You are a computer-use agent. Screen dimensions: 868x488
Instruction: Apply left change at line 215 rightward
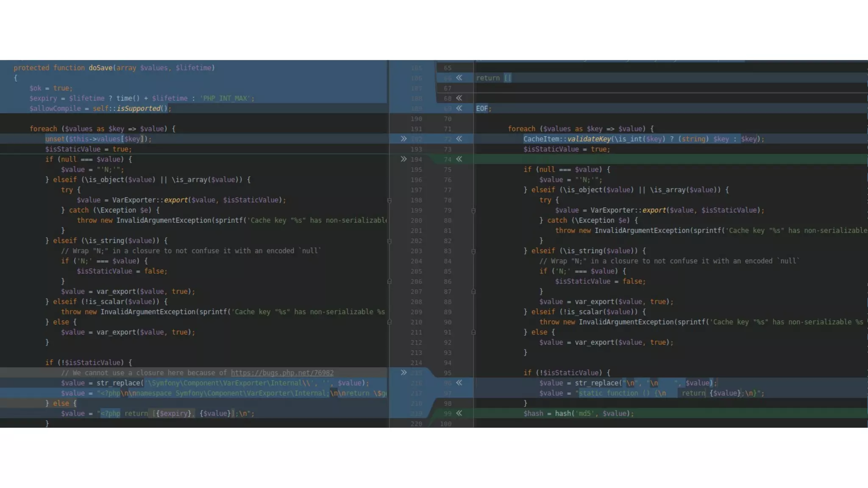[403, 373]
